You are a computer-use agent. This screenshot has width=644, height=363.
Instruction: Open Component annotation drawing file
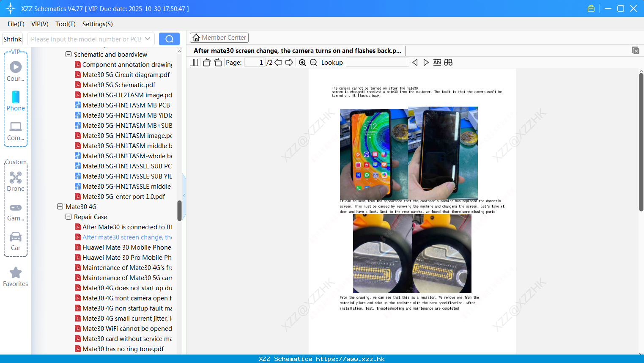point(123,64)
